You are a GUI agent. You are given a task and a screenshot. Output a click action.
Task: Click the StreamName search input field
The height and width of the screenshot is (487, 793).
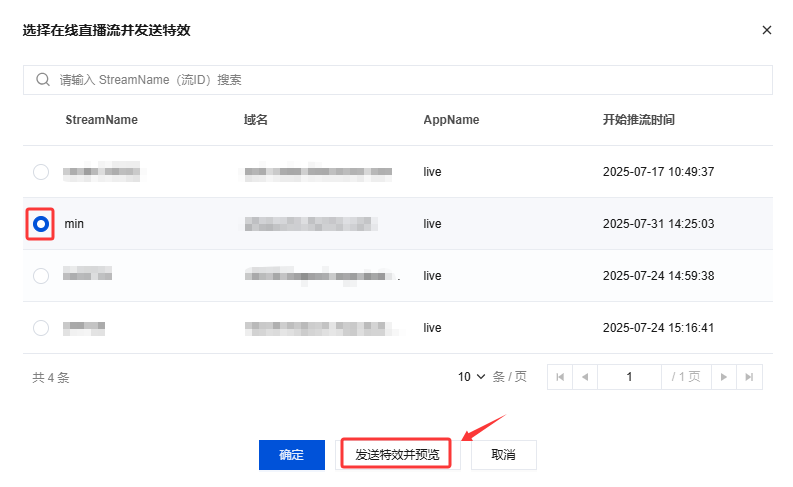(398, 80)
